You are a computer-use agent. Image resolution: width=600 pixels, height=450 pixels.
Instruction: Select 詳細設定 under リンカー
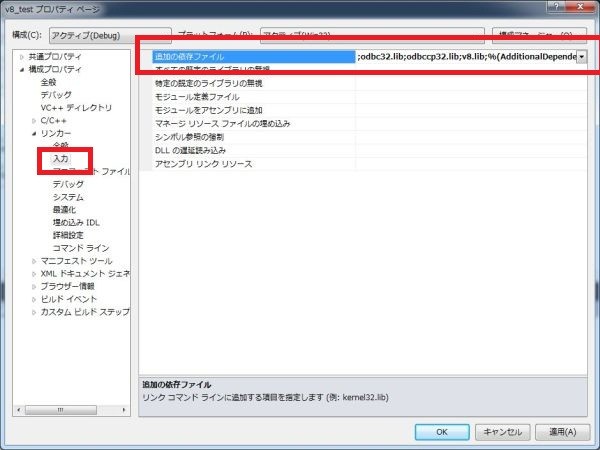click(68, 235)
